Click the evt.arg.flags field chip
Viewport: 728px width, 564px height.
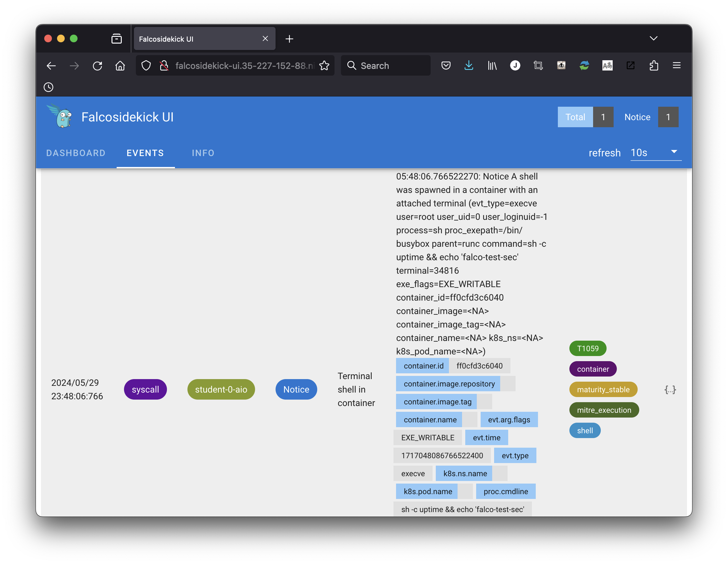509,420
